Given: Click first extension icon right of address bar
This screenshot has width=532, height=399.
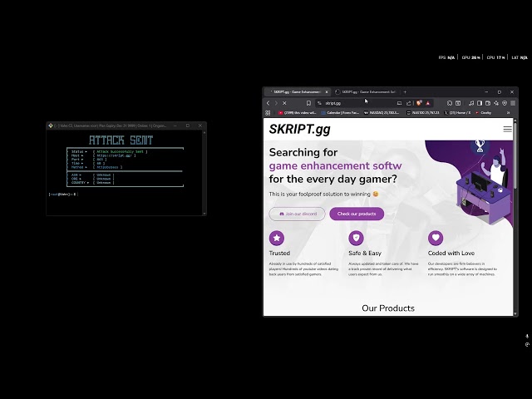Looking at the screenshot, I should (450, 103).
